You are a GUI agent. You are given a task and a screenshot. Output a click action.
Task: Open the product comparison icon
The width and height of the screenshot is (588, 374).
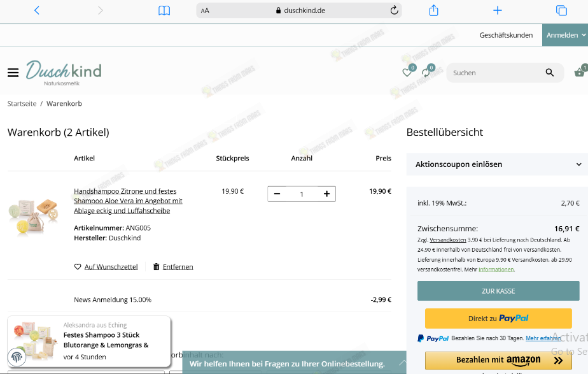click(425, 72)
